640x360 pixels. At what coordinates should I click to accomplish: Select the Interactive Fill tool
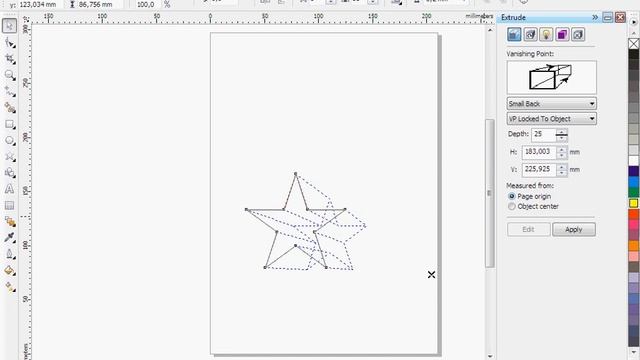click(9, 287)
